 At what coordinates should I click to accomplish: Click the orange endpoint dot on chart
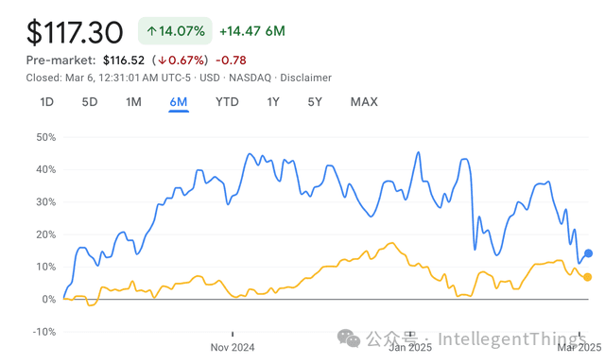click(x=587, y=277)
